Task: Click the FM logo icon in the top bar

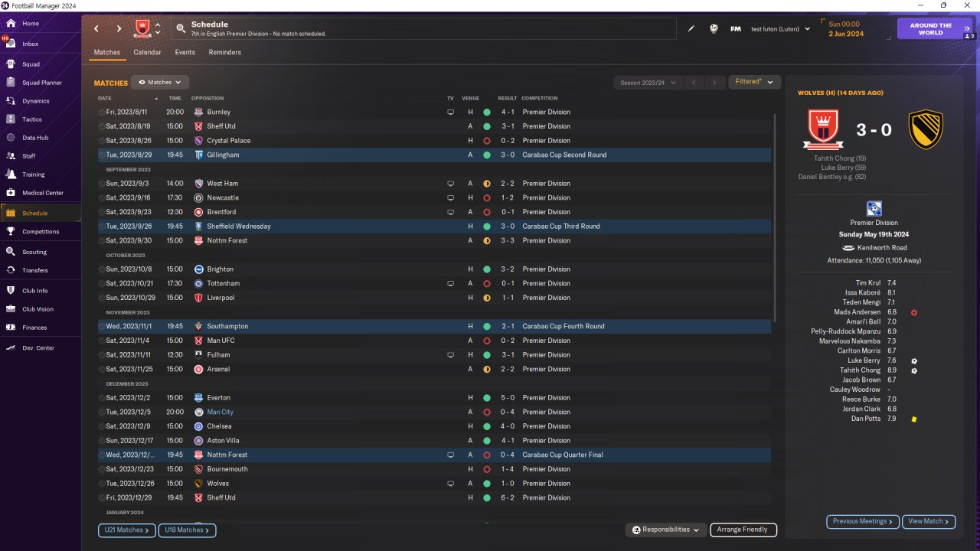Action: (x=736, y=29)
